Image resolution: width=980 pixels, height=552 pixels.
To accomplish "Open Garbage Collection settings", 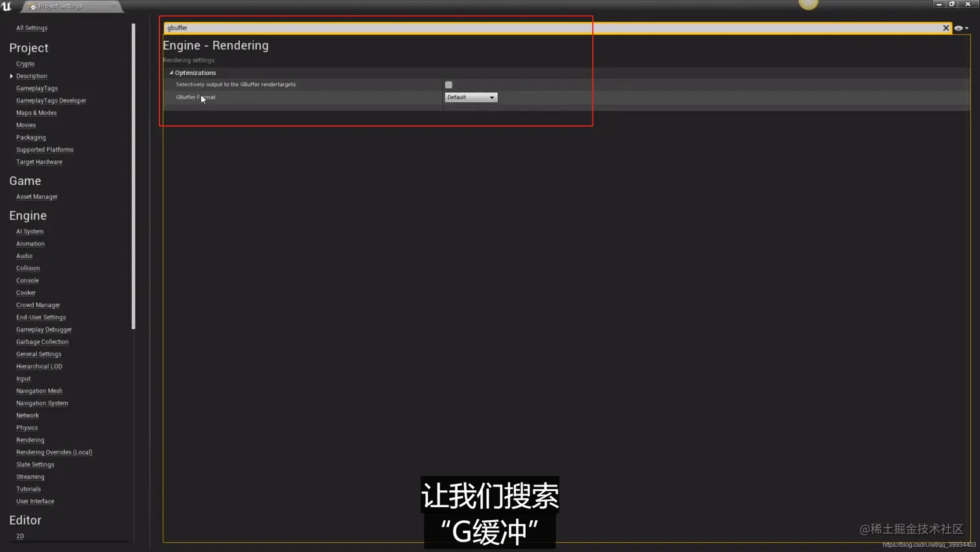I will 42,342.
